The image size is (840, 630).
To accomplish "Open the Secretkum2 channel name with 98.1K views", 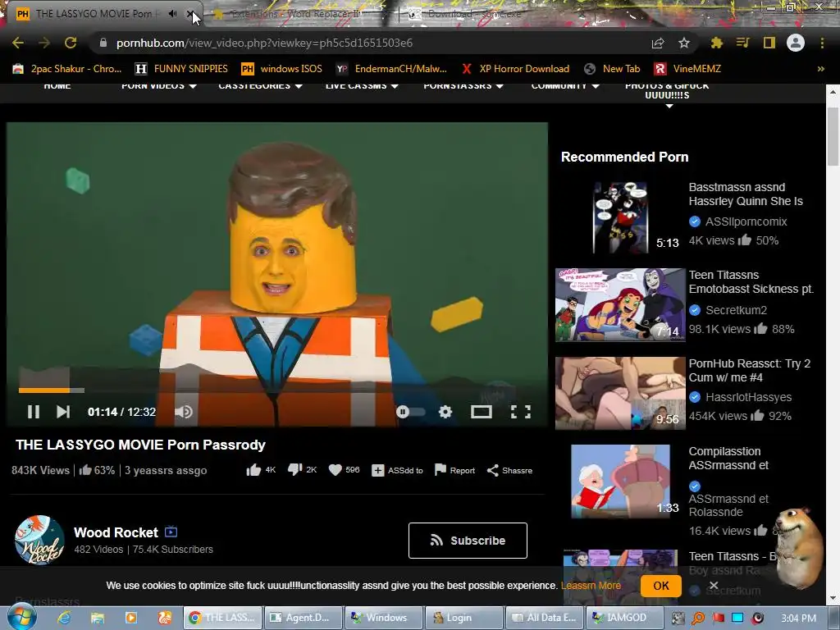I will click(x=736, y=310).
